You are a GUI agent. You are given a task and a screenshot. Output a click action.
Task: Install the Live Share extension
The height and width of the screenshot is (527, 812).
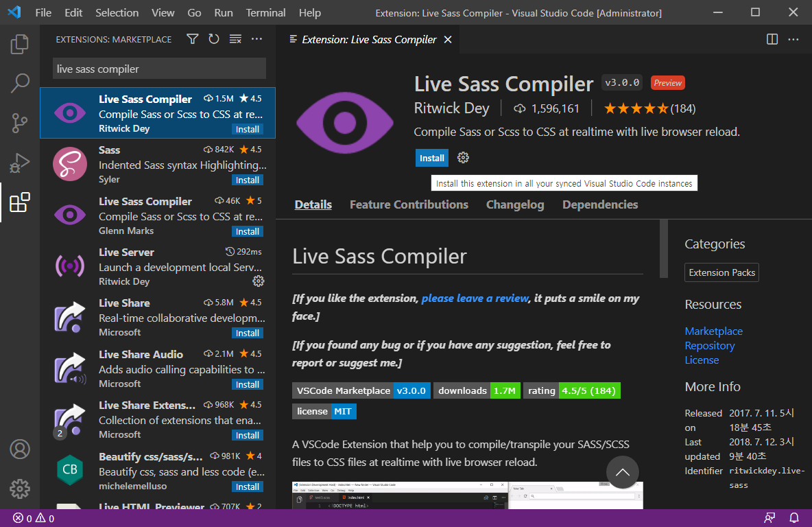point(248,333)
